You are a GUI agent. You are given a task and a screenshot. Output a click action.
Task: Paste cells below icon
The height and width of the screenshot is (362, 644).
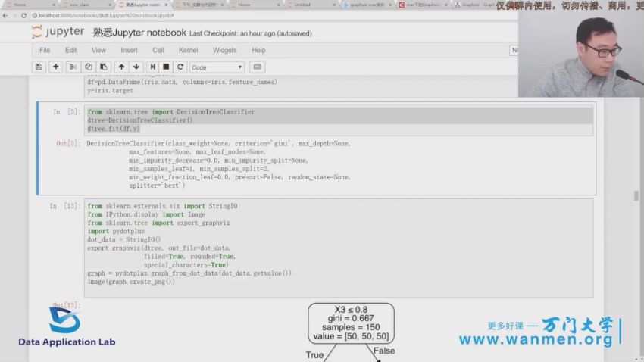(x=104, y=67)
